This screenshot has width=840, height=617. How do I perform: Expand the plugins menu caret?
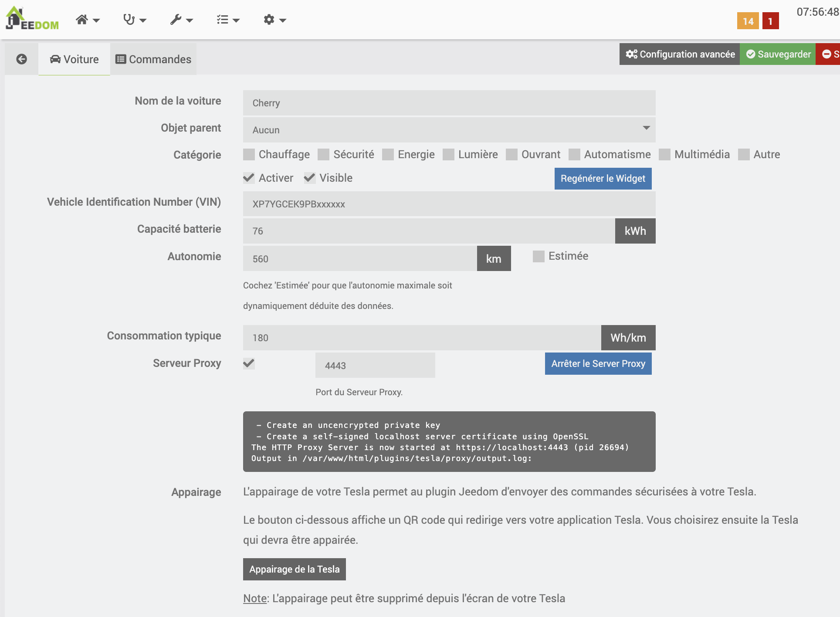236,20
